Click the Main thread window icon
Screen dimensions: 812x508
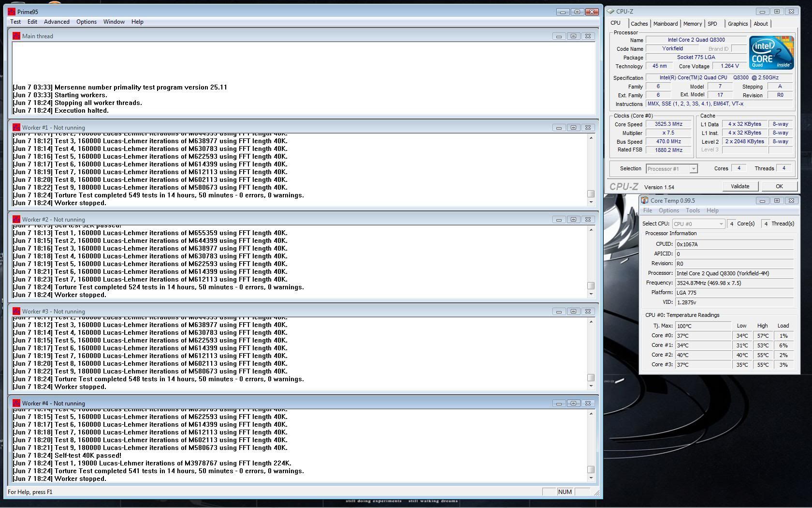[16, 36]
